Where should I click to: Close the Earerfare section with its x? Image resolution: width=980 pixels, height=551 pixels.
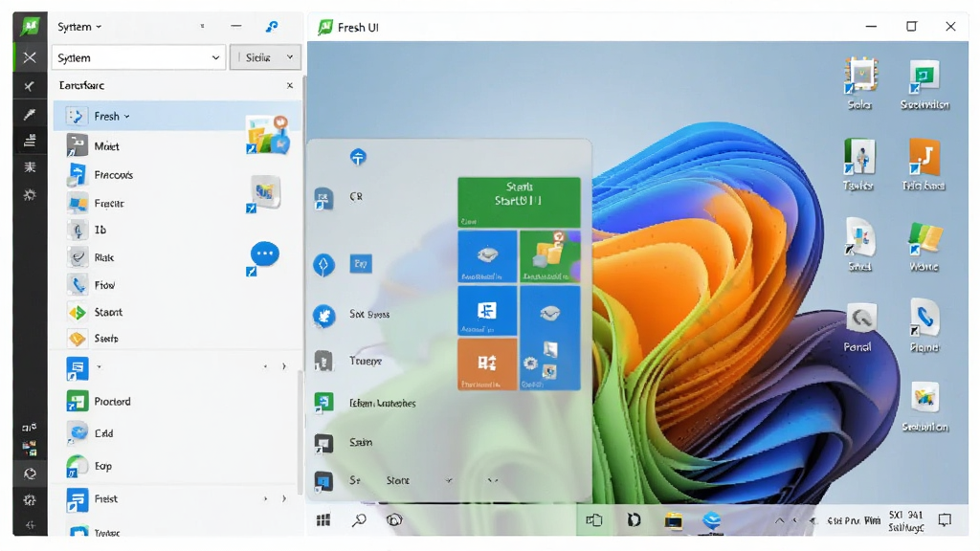(x=289, y=85)
